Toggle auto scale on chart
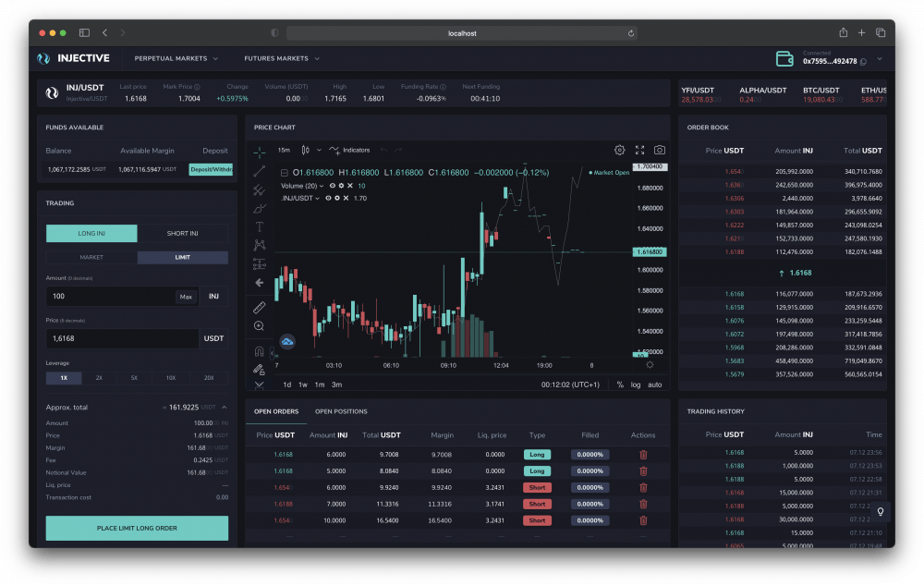The image size is (924, 586). pyautogui.click(x=655, y=385)
